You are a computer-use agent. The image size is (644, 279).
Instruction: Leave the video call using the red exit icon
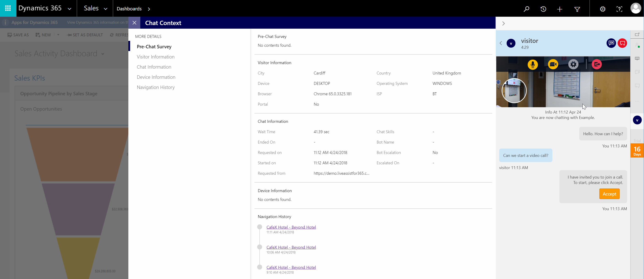pyautogui.click(x=597, y=64)
